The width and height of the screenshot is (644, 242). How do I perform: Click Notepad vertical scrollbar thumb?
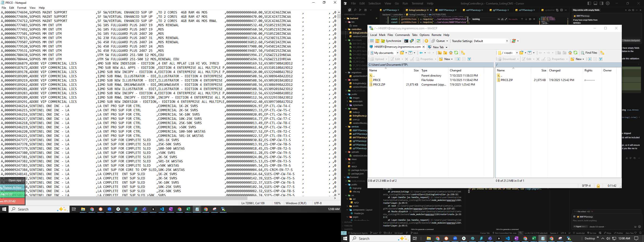point(339,16)
